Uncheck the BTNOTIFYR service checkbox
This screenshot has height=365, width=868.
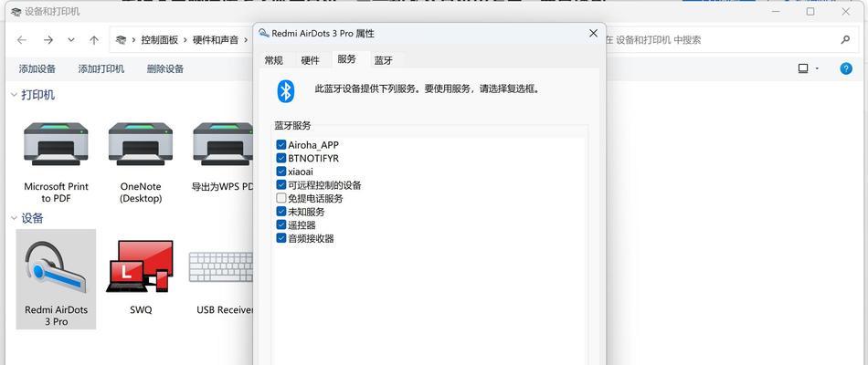point(281,158)
